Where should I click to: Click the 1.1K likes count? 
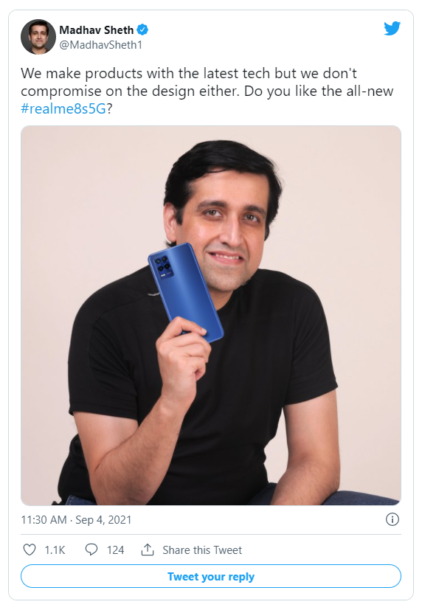point(55,550)
